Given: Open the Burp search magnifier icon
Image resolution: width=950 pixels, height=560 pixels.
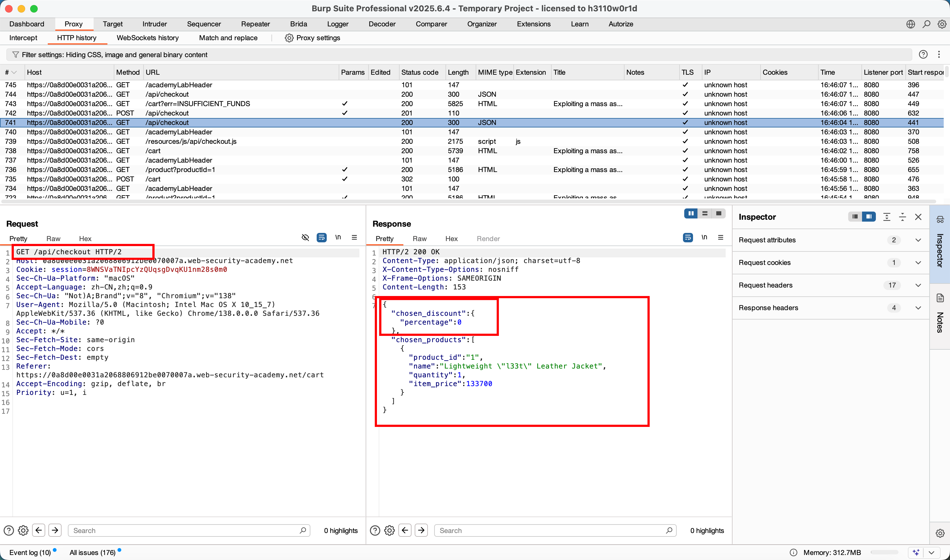Looking at the screenshot, I should [x=926, y=24].
